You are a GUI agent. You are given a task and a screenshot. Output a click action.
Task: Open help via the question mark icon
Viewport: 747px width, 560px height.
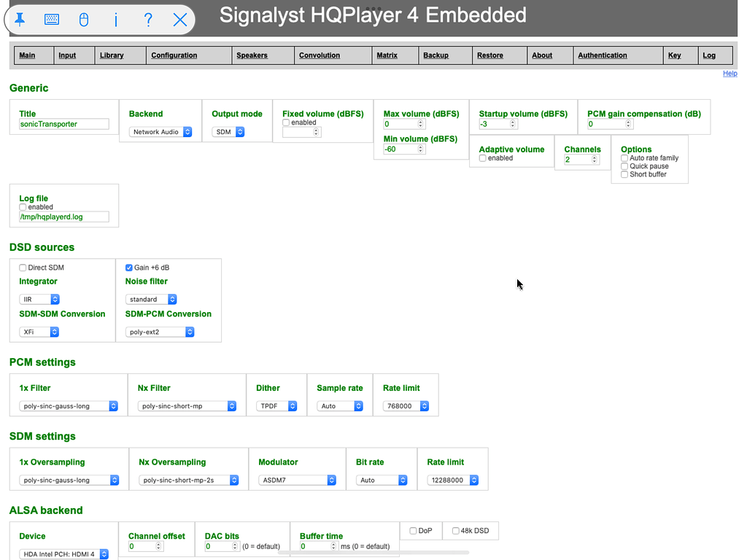[148, 19]
